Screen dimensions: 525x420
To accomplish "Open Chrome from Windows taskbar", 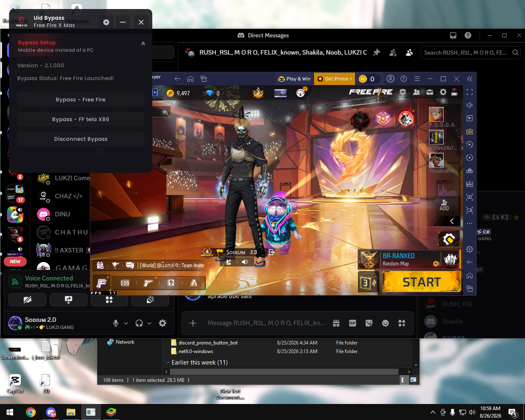I will [x=31, y=412].
